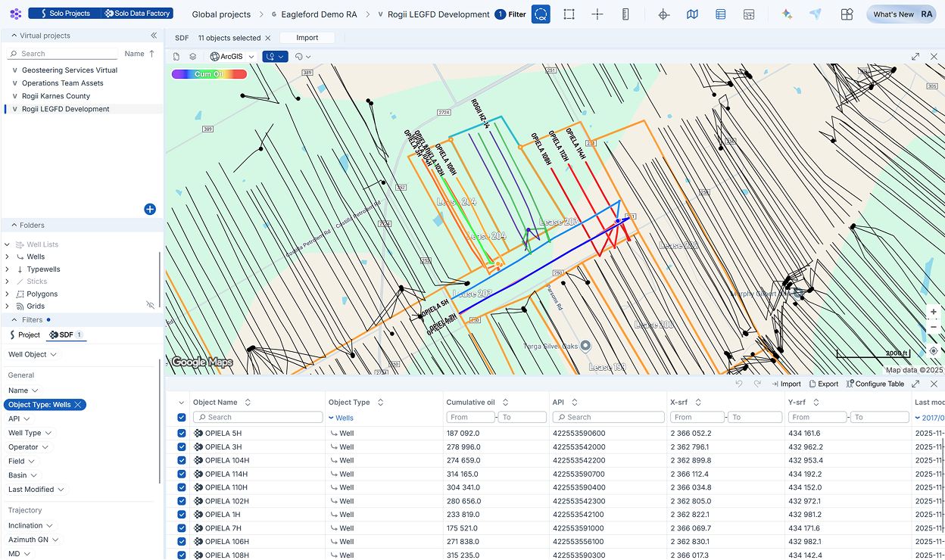Collapse the left sidebar panel
Screen dimensions: 945x560
pyautogui.click(x=154, y=36)
